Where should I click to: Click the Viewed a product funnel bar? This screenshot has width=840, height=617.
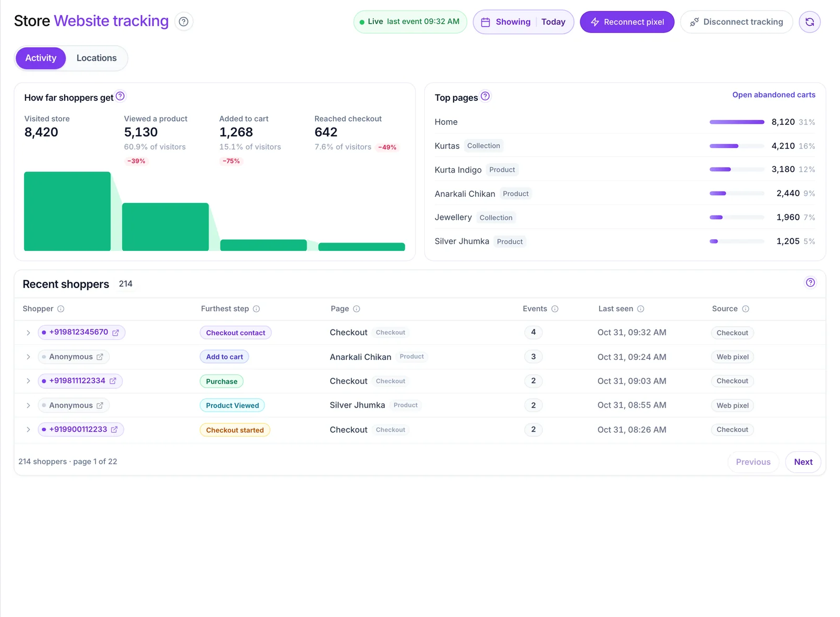[x=165, y=227]
